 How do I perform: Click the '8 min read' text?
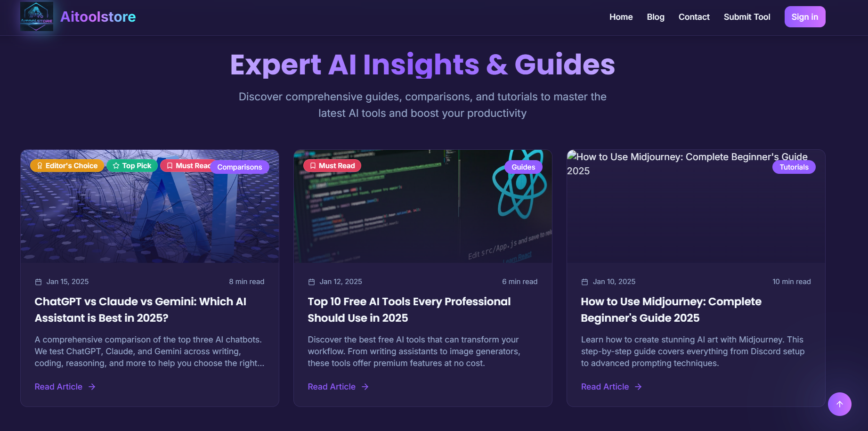point(247,282)
